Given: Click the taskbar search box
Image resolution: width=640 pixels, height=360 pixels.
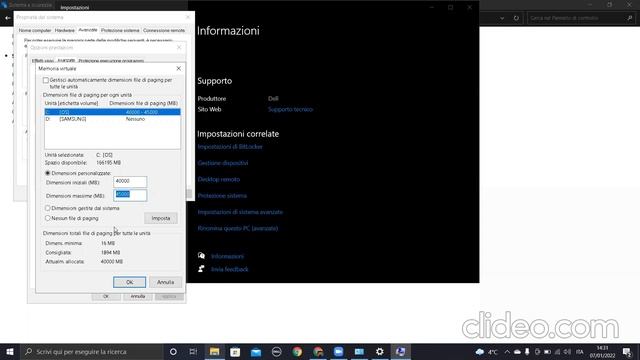Looking at the screenshot, I should pyautogui.click(x=92, y=351).
